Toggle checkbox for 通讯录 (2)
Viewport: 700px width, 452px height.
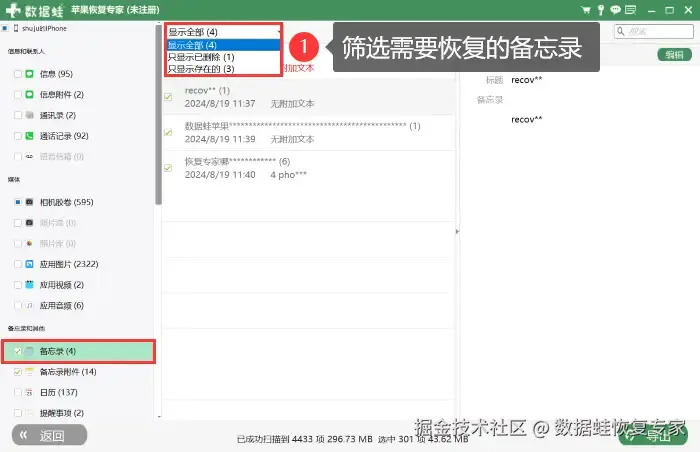18,115
